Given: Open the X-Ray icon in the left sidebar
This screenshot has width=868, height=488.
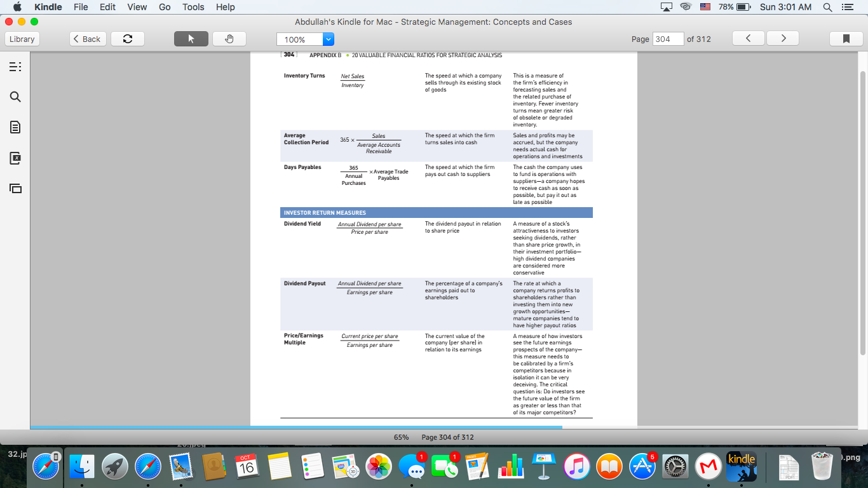Looking at the screenshot, I should click(16, 158).
